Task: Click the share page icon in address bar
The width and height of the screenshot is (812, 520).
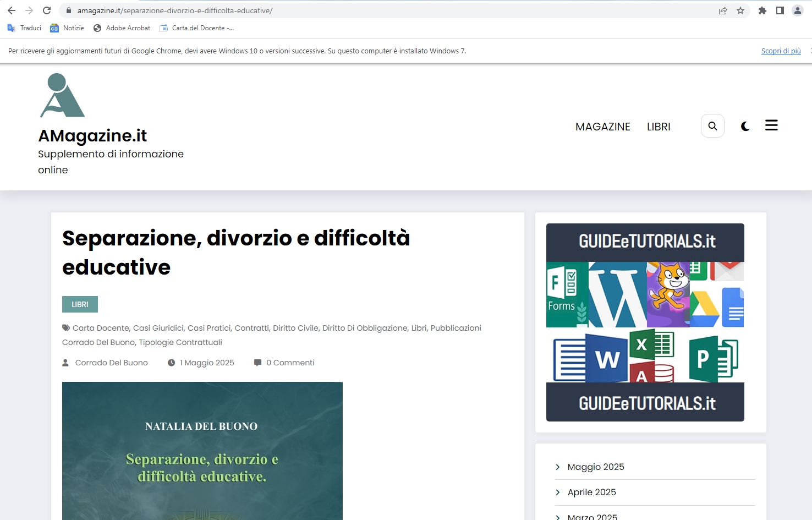Action: 723,10
